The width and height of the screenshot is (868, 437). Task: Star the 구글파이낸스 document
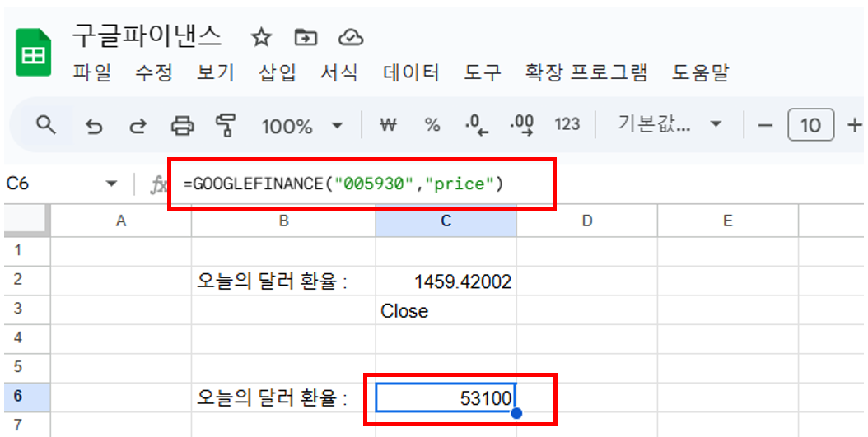coord(261,38)
